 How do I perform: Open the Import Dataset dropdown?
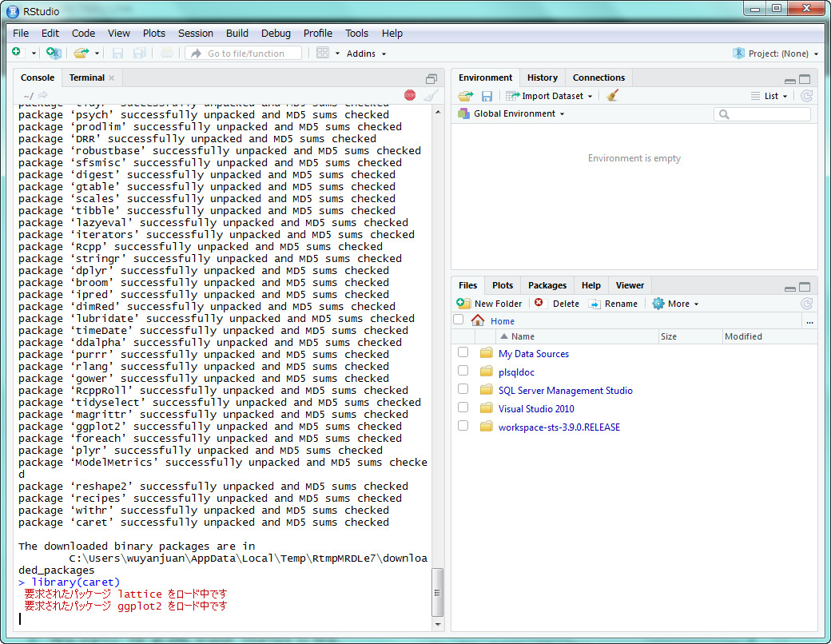click(549, 96)
